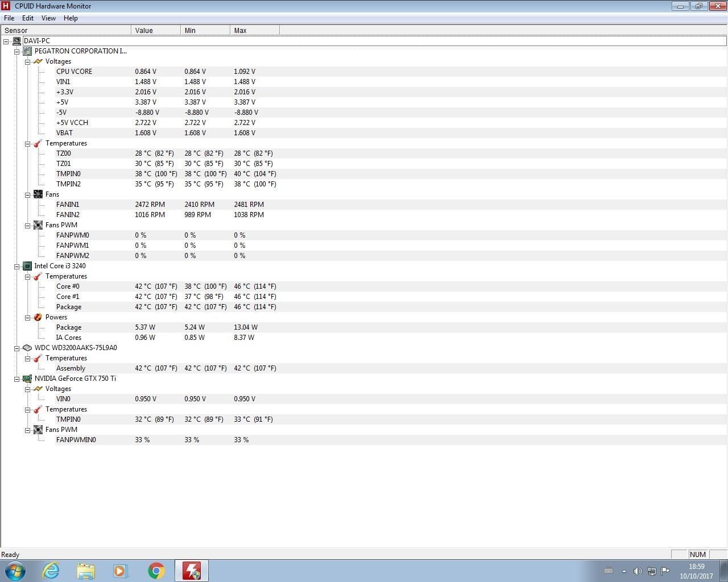Collapse the NVIDIA GeForce GTX 750 Ti node
728x582 pixels.
point(17,379)
